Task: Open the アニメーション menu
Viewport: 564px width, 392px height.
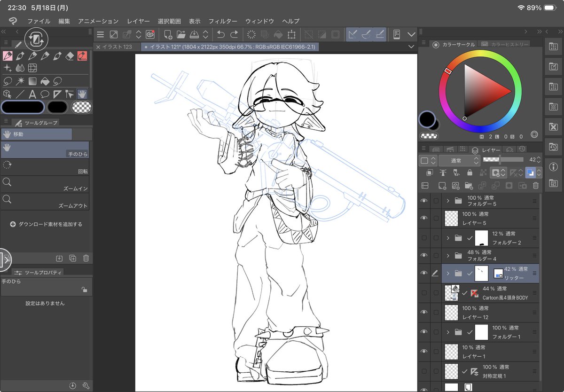Action: coord(98,21)
